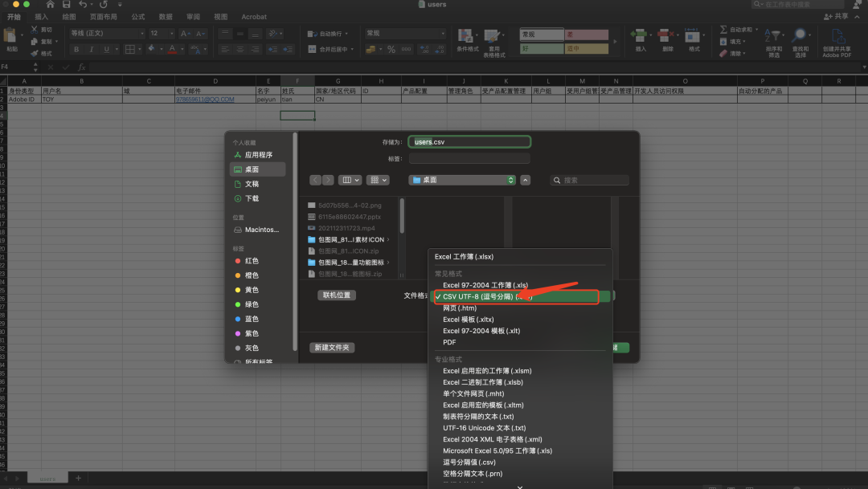Toggle Underline formatting button
Image resolution: width=868 pixels, height=489 pixels.
tap(106, 49)
